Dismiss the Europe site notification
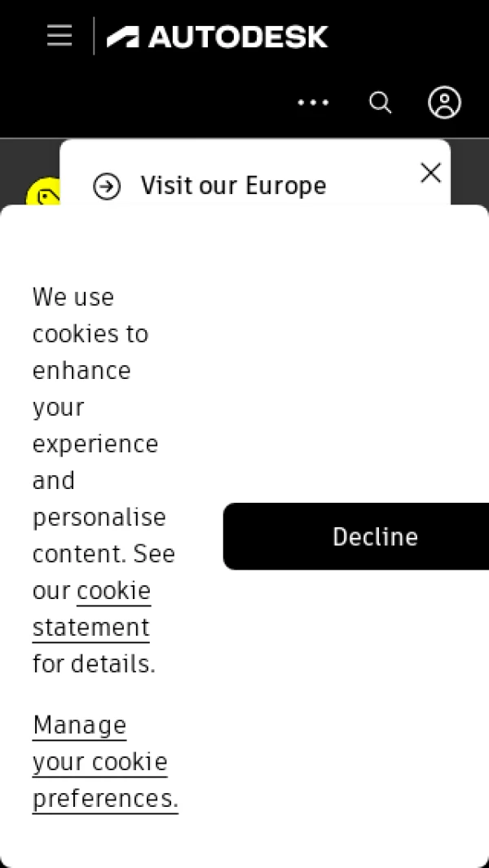 tap(430, 173)
